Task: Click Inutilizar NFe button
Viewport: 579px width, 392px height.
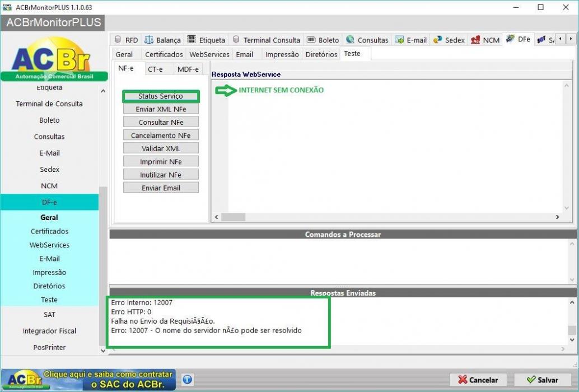Action: (161, 175)
